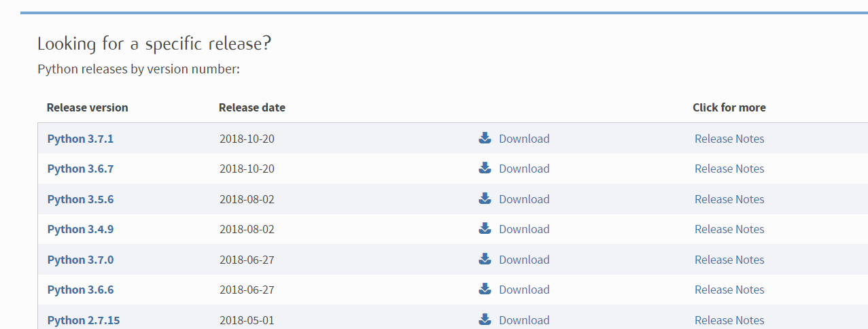This screenshot has width=868, height=329.
Task: Open the Python 3.6.6 release page
Action: click(x=80, y=290)
